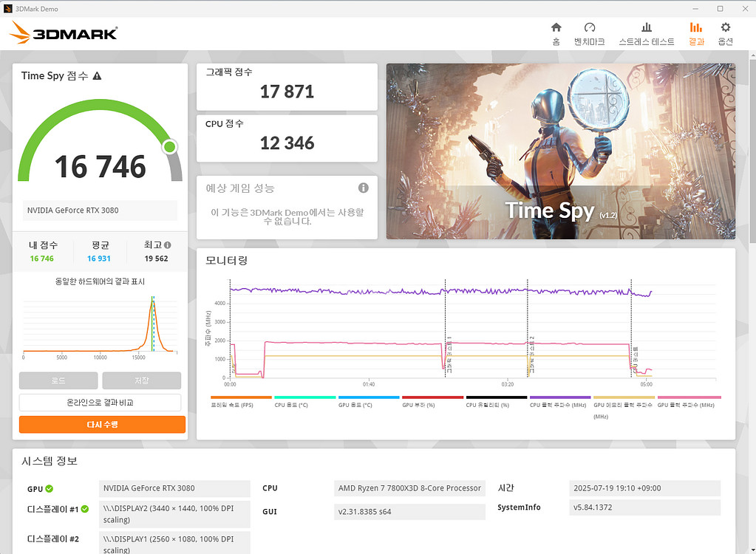
Task: Click the green checkmark beside 디스플레이 #1
Action: coord(84,509)
